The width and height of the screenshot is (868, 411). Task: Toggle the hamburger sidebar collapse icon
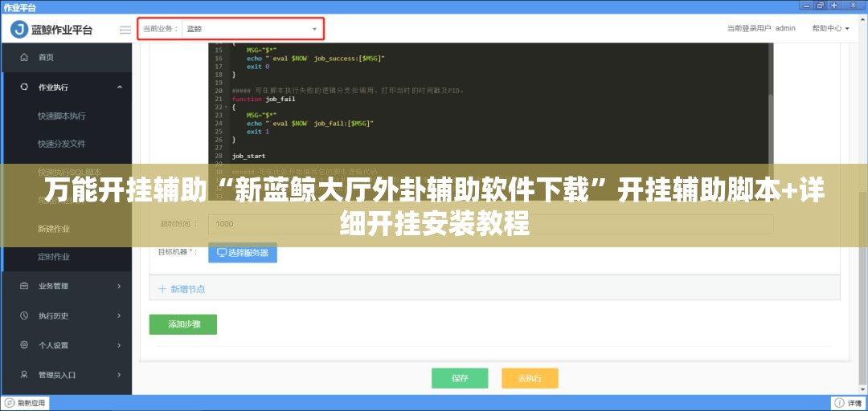tap(125, 30)
